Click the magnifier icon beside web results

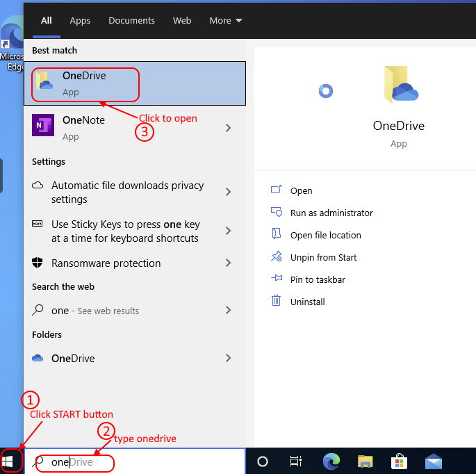point(38,310)
